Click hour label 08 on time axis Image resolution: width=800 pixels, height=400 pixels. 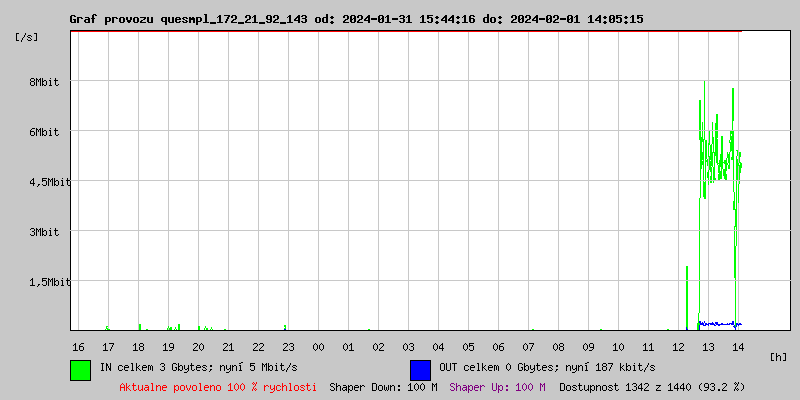click(559, 347)
